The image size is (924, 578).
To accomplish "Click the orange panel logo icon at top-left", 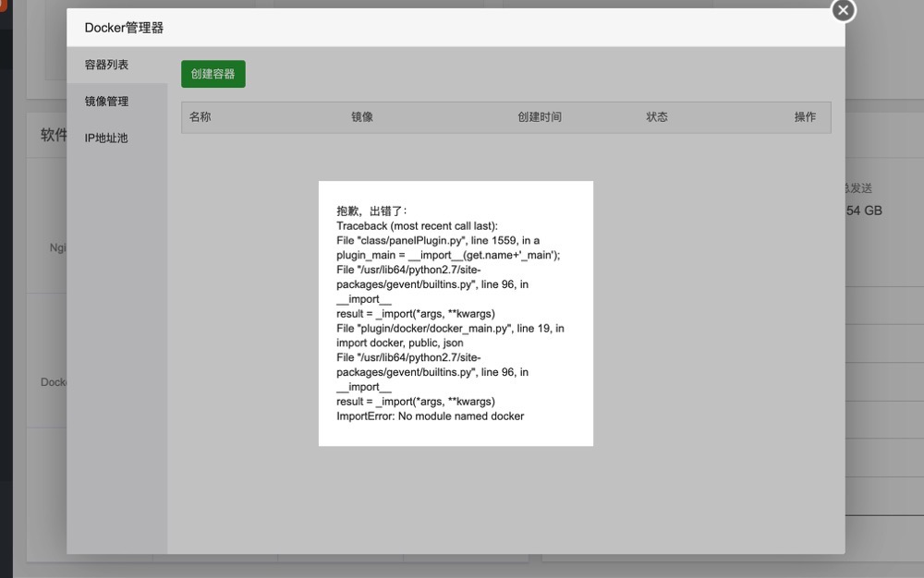I will click(x=3, y=7).
